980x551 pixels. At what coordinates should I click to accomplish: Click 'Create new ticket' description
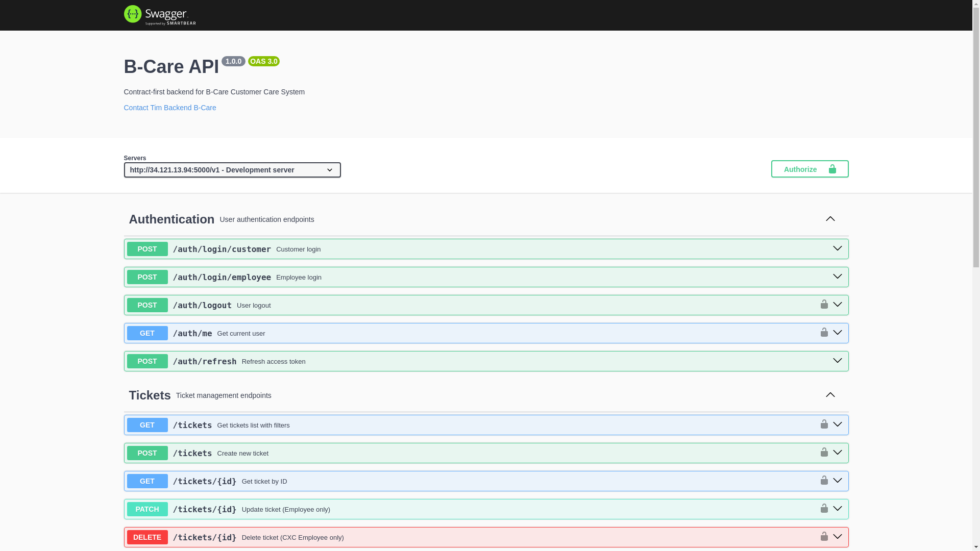[x=243, y=454]
